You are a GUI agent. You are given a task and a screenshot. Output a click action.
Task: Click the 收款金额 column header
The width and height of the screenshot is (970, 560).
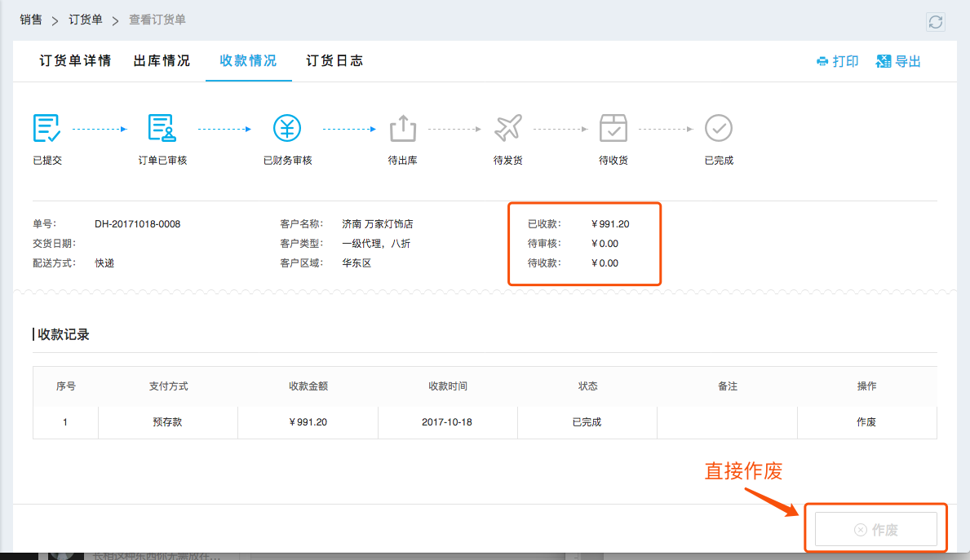click(308, 386)
